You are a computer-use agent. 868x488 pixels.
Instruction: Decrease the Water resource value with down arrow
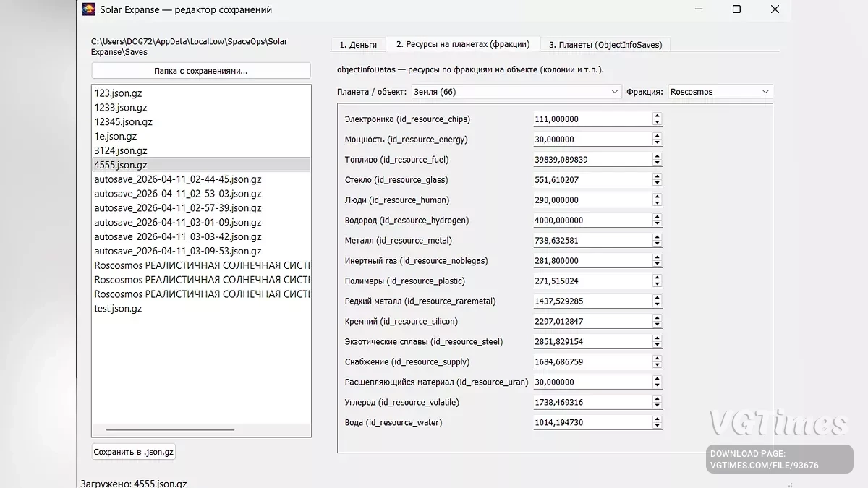657,426
